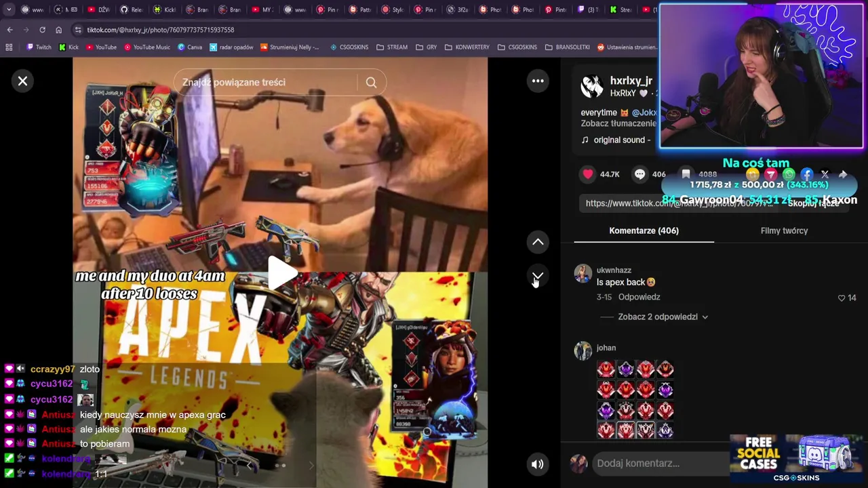Screen dimensions: 868x488
Task: Expand the BRANSOLETKI bookmark folder
Action: pyautogui.click(x=568, y=47)
